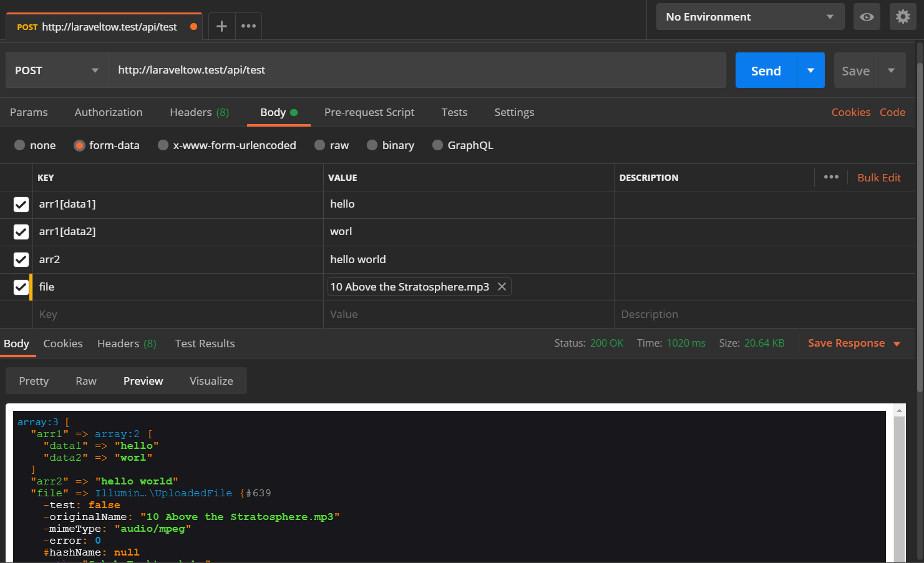
Task: Open environment quick look eye icon
Action: pos(867,17)
